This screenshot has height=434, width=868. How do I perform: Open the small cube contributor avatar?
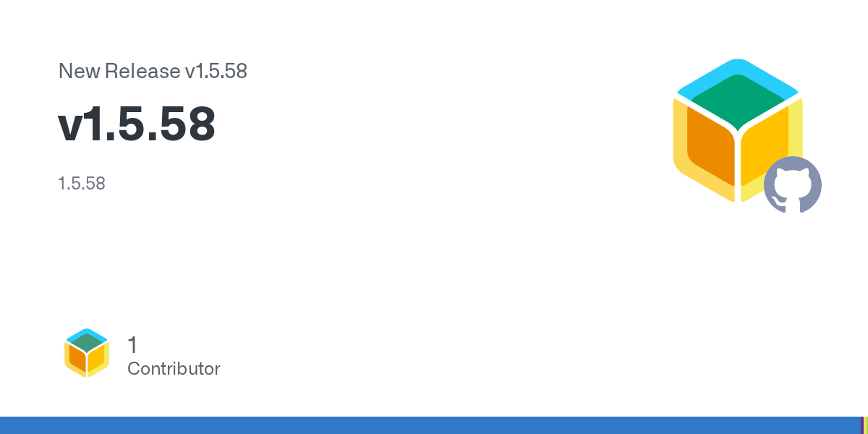(87, 353)
